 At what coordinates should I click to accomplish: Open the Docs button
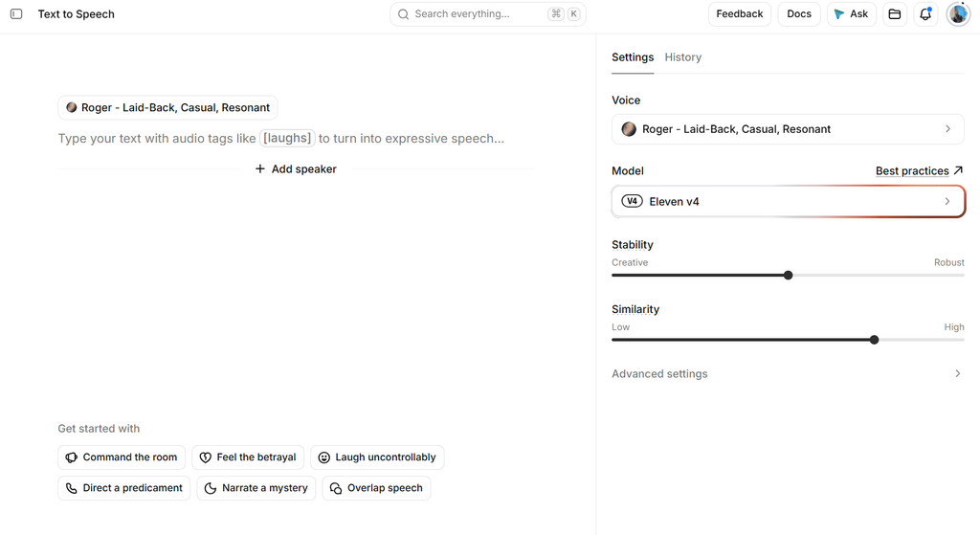[799, 13]
